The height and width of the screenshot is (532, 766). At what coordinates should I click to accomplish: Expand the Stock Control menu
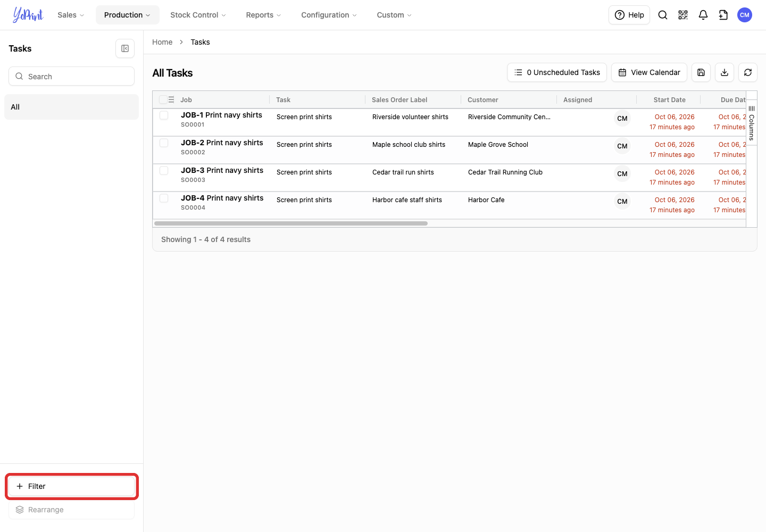tap(198, 15)
